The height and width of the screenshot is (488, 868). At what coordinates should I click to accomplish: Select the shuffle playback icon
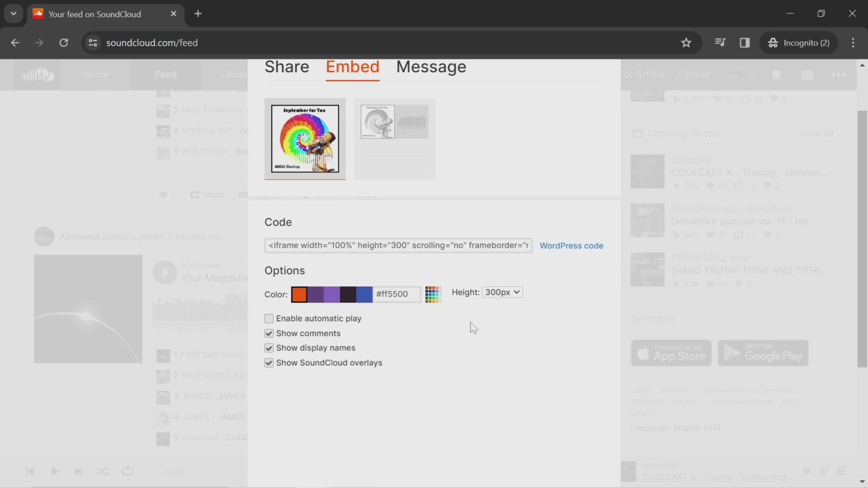[103, 471]
